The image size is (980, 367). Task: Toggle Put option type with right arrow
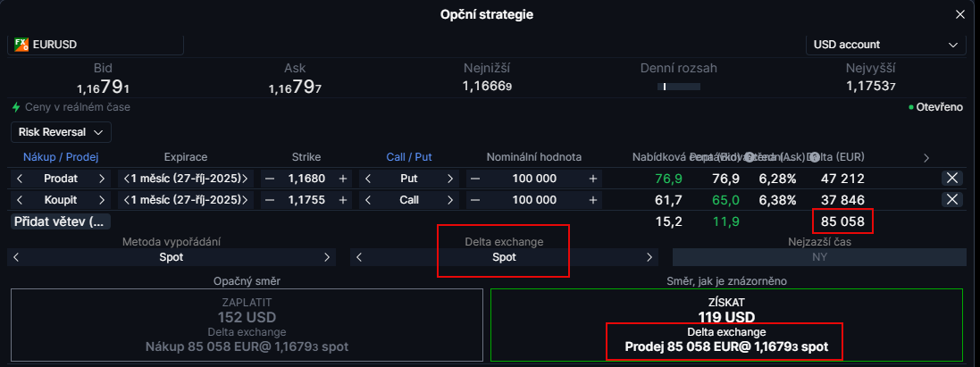[x=450, y=179]
